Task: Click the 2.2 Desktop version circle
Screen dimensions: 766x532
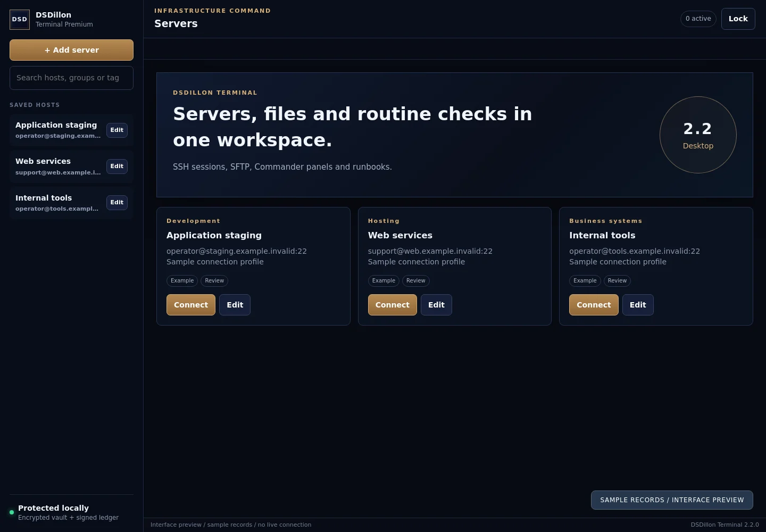Action: pos(698,135)
